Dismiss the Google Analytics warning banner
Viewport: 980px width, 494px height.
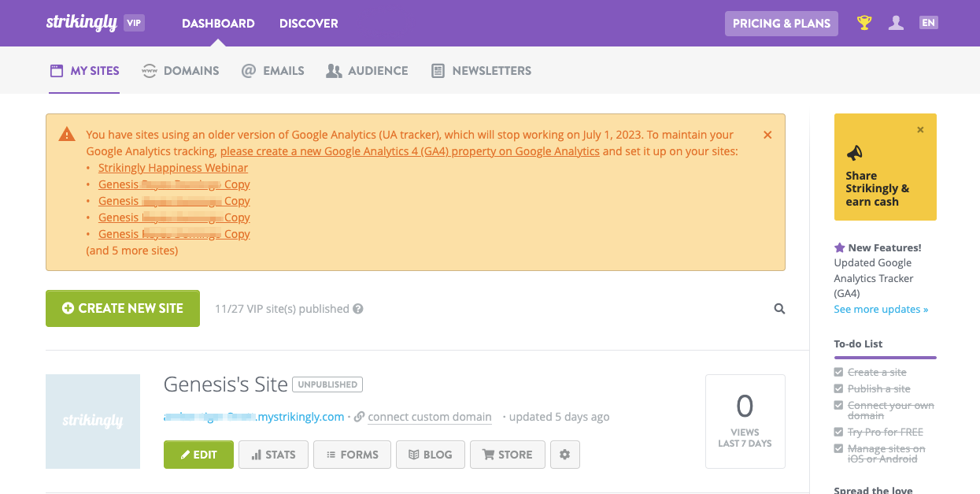[767, 135]
